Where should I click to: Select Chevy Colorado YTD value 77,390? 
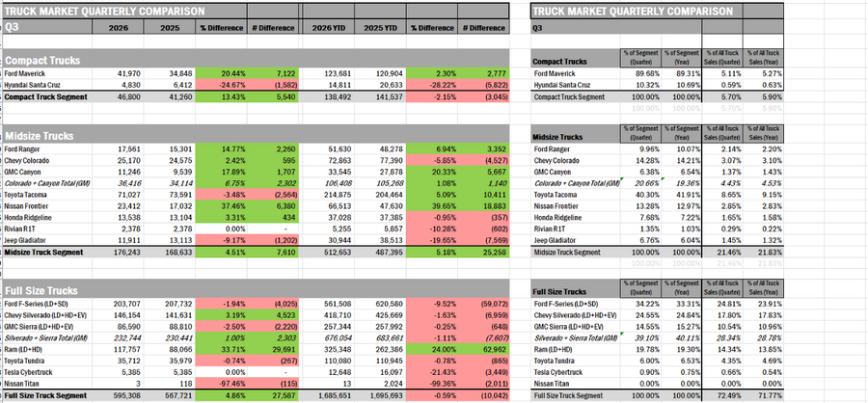[x=380, y=161]
